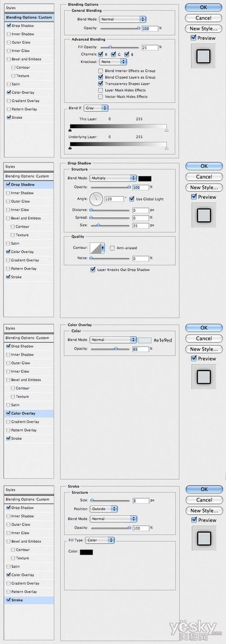Open the Fill Type dropdown showing Color

pyautogui.click(x=100, y=540)
